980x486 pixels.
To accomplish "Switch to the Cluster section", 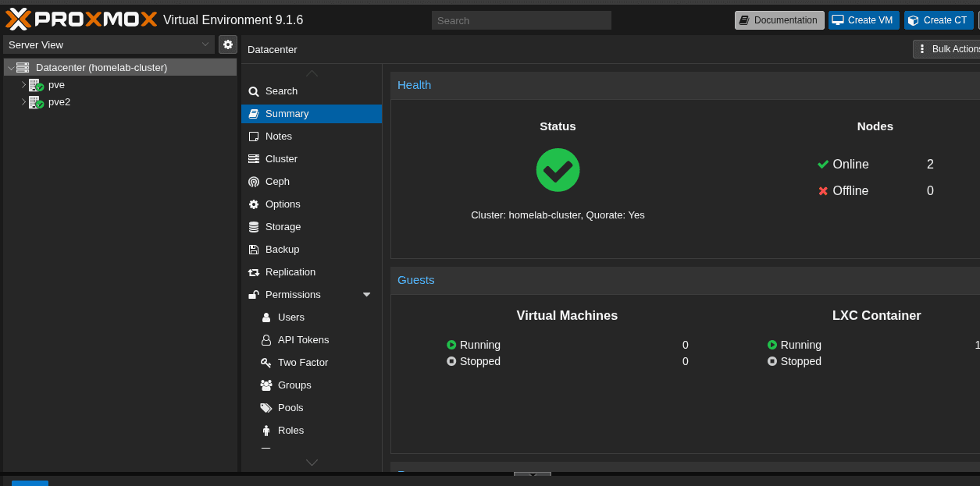I will (x=283, y=158).
